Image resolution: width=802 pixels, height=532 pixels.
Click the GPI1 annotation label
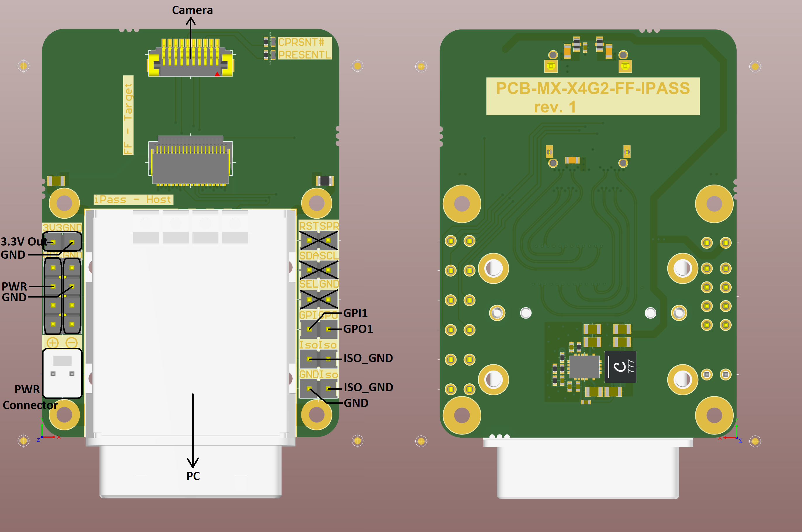pyautogui.click(x=355, y=313)
